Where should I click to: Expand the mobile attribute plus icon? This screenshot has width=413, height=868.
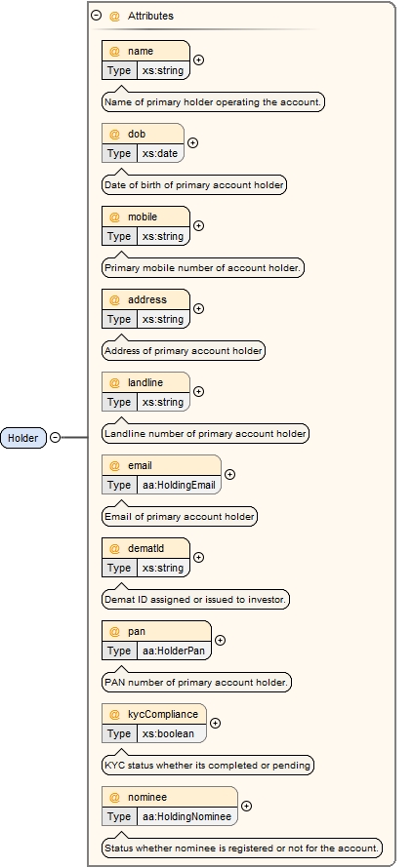[198, 226]
